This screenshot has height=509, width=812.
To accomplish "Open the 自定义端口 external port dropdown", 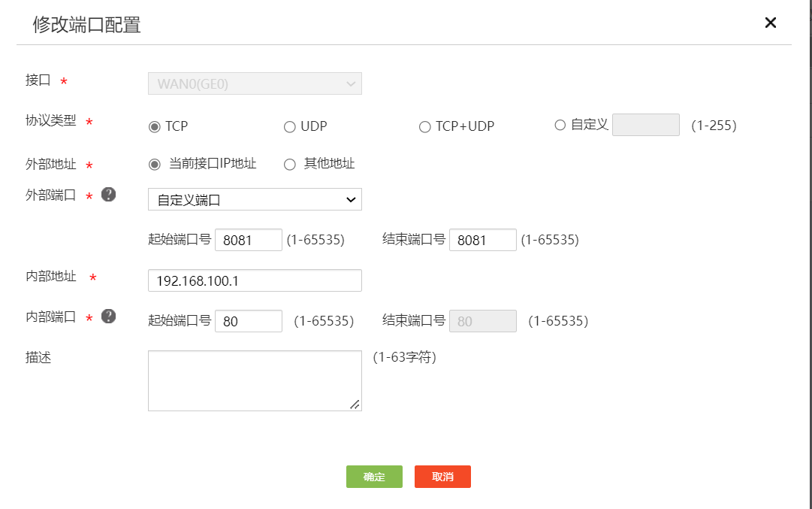I will click(x=255, y=199).
